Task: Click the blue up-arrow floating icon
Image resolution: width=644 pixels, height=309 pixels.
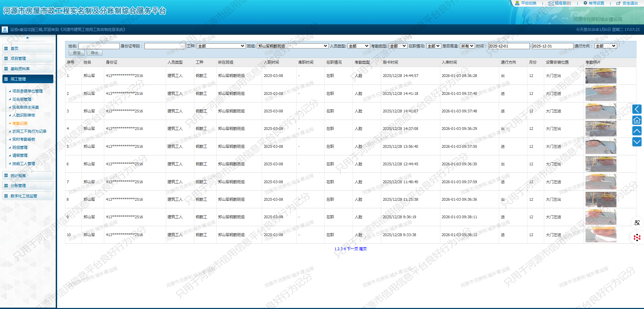Action: [x=637, y=131]
